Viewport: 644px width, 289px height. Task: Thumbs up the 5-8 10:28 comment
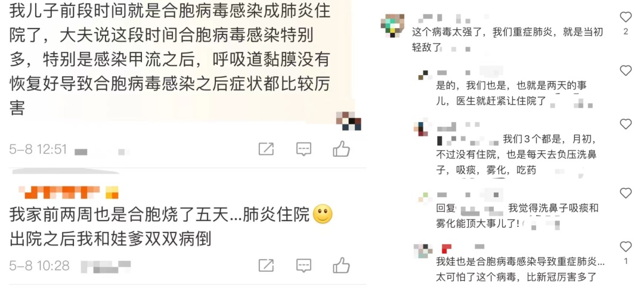(x=341, y=265)
